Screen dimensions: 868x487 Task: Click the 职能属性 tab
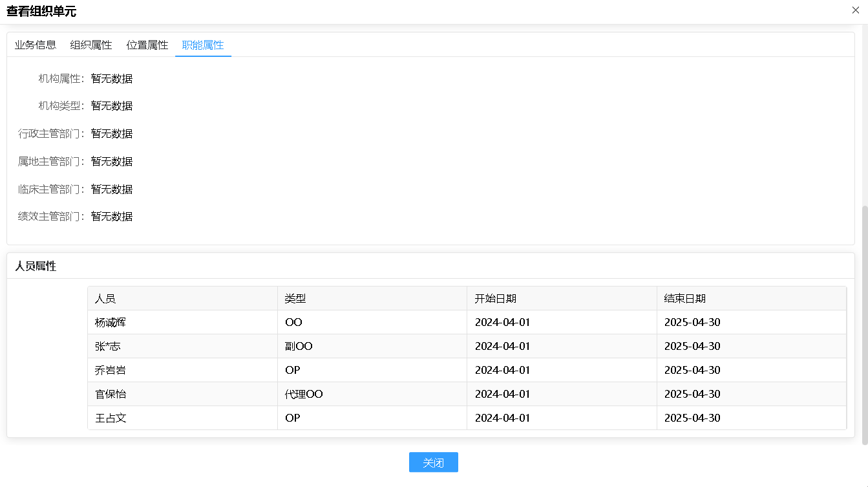click(203, 45)
